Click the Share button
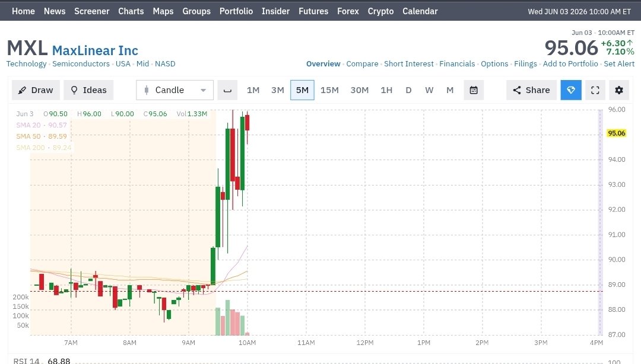Viewport: 641px width, 364px height. tap(531, 90)
